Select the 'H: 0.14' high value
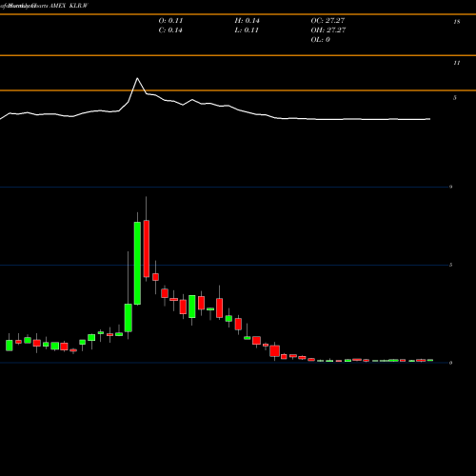This screenshot has height=476, width=476. click(247, 21)
